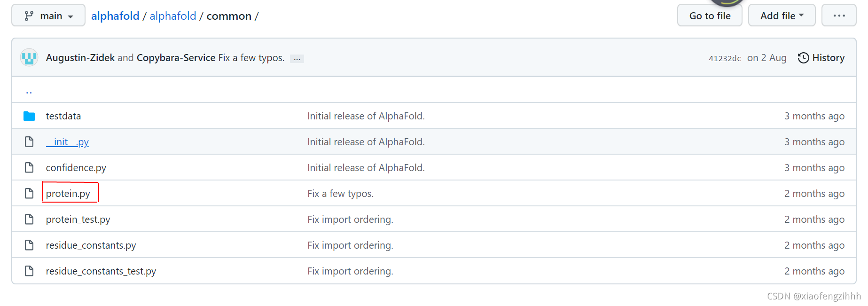Image resolution: width=868 pixels, height=306 pixels.
Task: Open the Copybara-Service author link
Action: pyautogui.click(x=176, y=58)
